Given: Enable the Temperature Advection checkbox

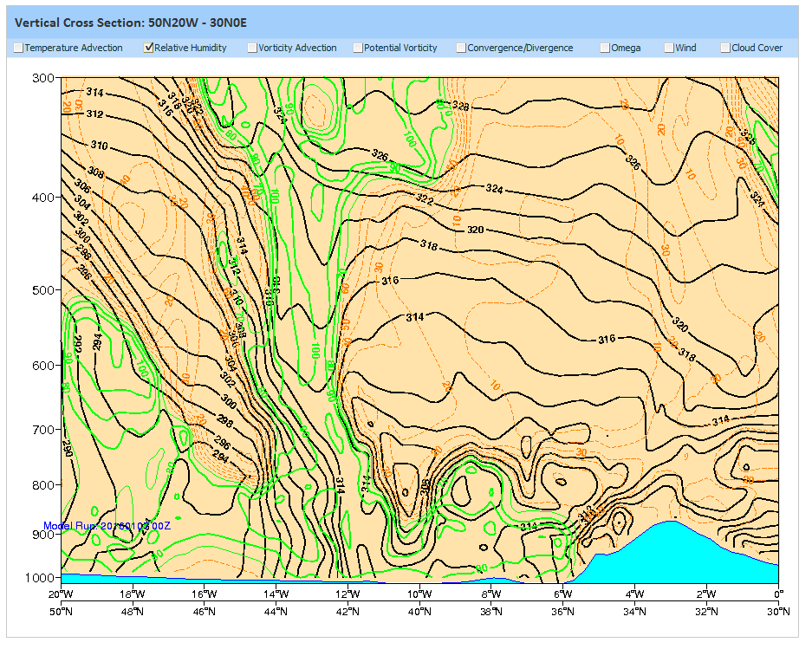Looking at the screenshot, I should [19, 49].
